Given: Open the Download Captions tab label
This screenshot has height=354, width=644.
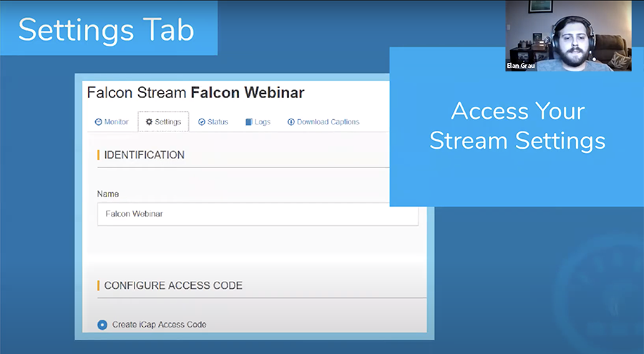Looking at the screenshot, I should [x=328, y=122].
